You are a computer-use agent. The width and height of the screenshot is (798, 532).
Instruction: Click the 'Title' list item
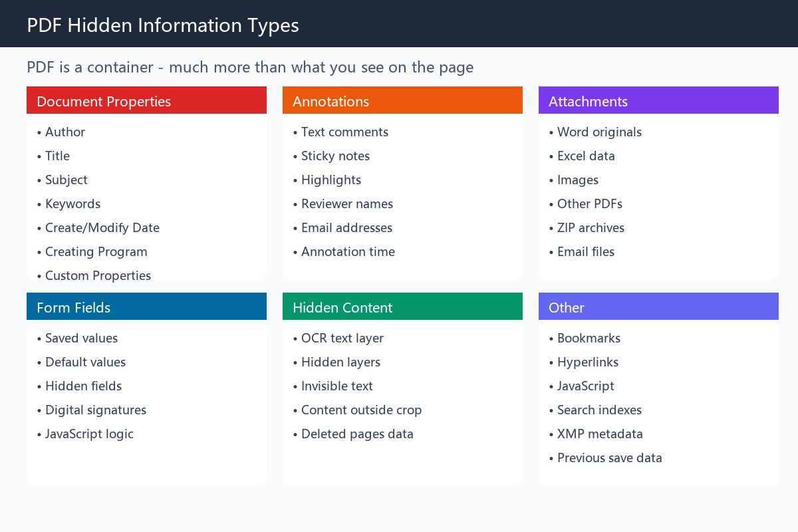tap(53, 156)
